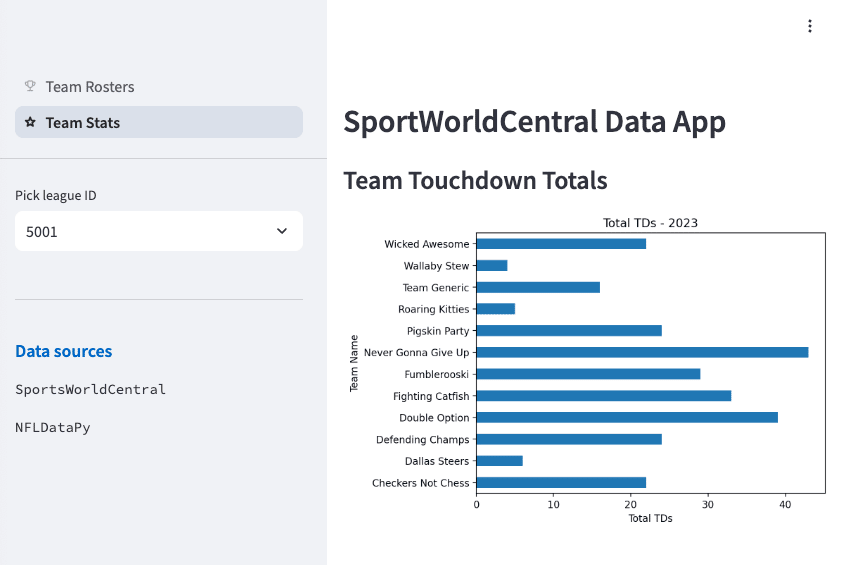Click the Defending Champs team label

tap(423, 440)
